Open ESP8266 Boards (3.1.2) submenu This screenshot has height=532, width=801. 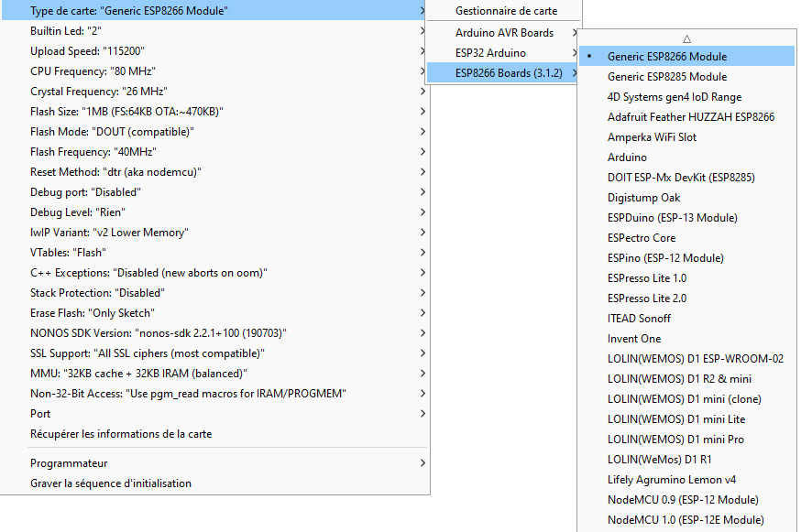pyautogui.click(x=504, y=73)
